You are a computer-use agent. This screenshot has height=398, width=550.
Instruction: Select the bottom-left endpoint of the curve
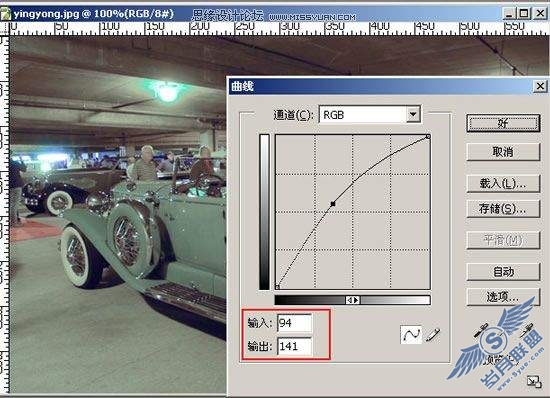point(277,287)
